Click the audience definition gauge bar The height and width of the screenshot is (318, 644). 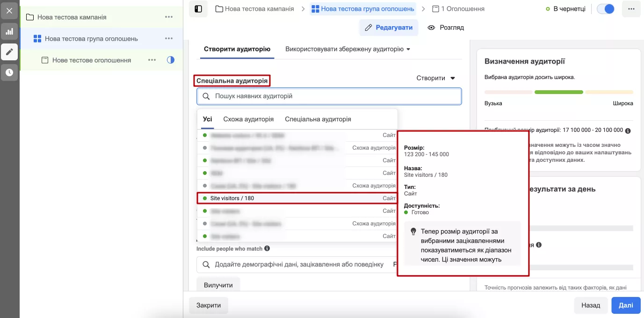[559, 92]
